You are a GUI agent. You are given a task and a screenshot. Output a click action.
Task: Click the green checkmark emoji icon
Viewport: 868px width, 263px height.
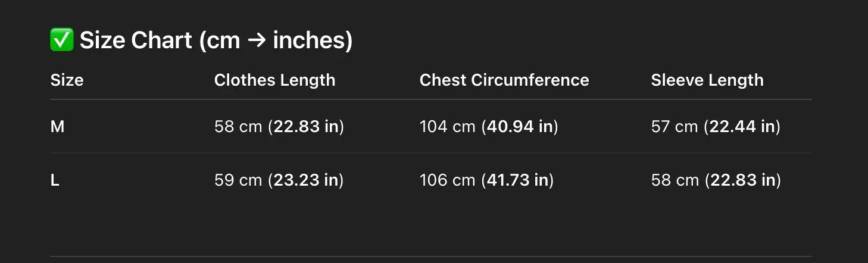[x=62, y=40]
